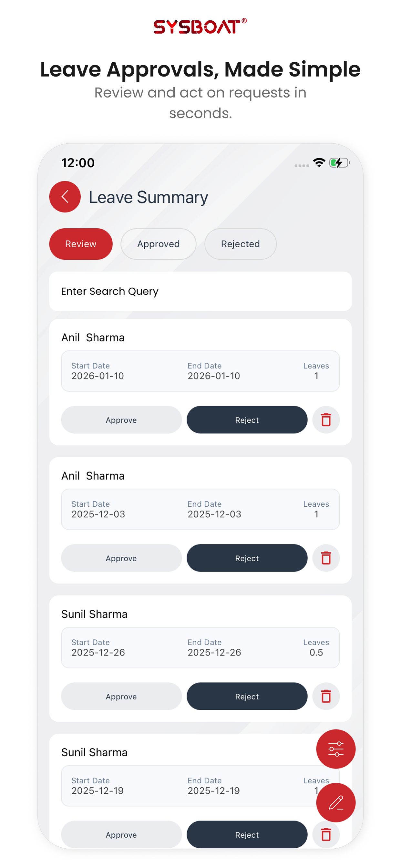Approve Sunil Sharma's 2025-12-19 leave
This screenshot has width=401, height=868.
tap(121, 834)
